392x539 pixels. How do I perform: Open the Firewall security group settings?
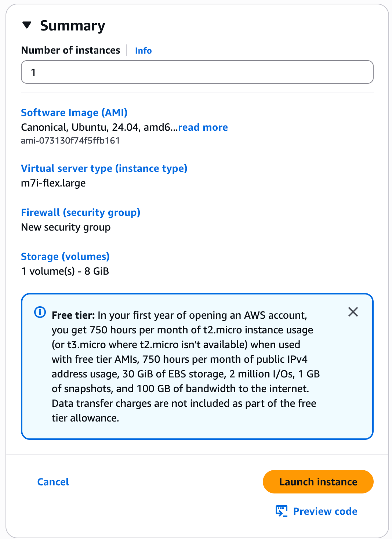tap(81, 213)
